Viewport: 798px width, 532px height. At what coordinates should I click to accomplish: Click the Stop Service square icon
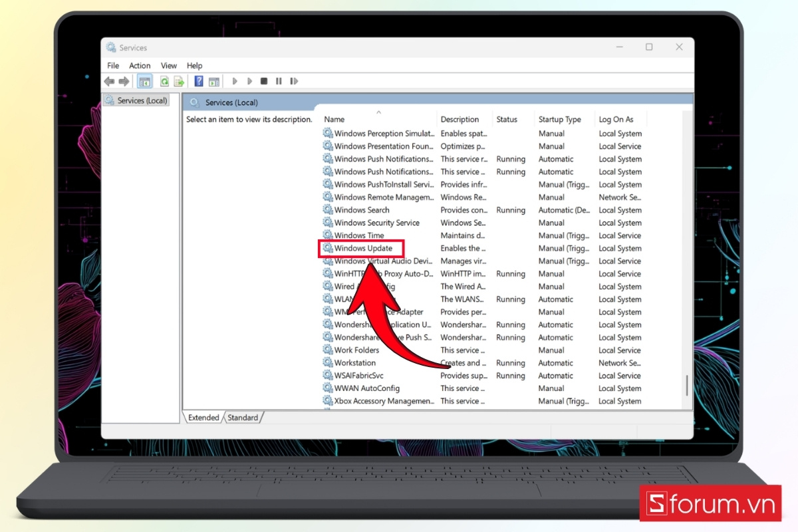(264, 81)
